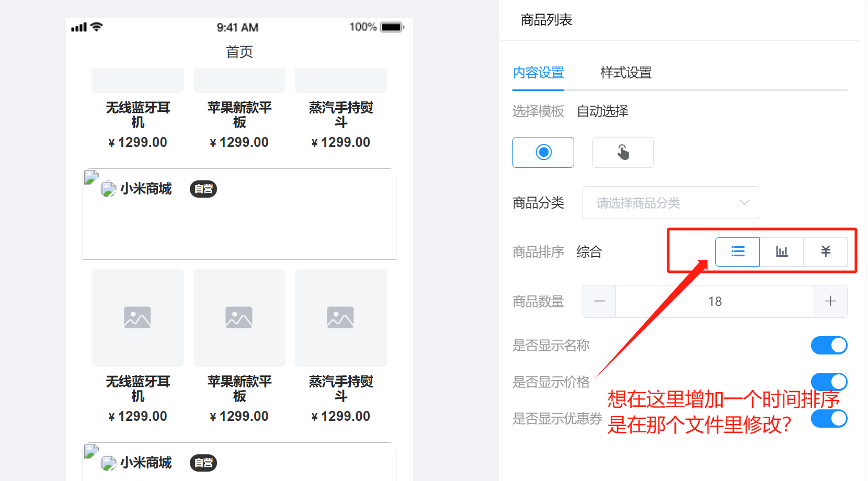Click the second 自营 badge at bottom

click(203, 463)
